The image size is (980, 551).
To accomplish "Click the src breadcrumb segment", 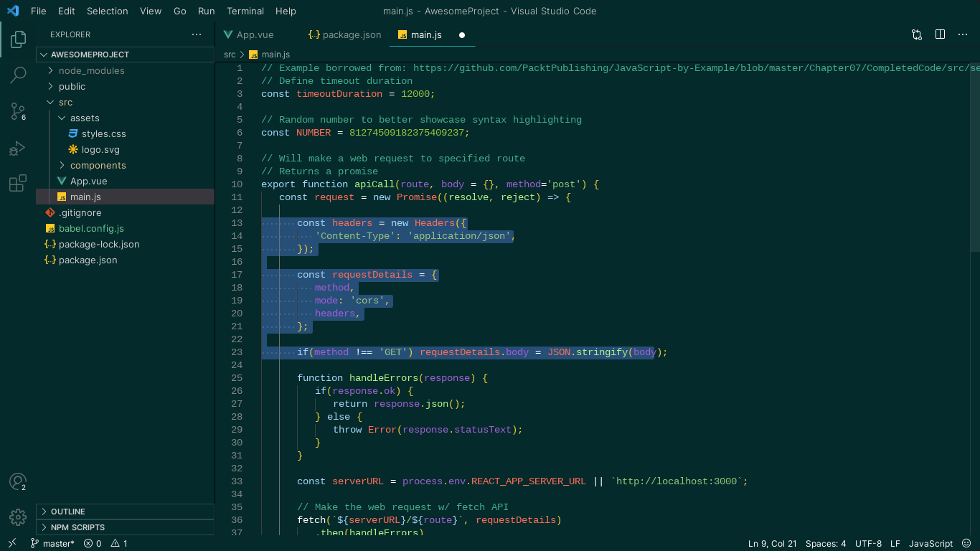I will [230, 55].
